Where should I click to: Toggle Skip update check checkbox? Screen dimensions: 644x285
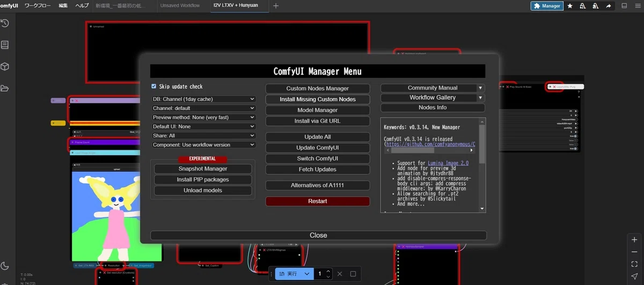pos(154,86)
